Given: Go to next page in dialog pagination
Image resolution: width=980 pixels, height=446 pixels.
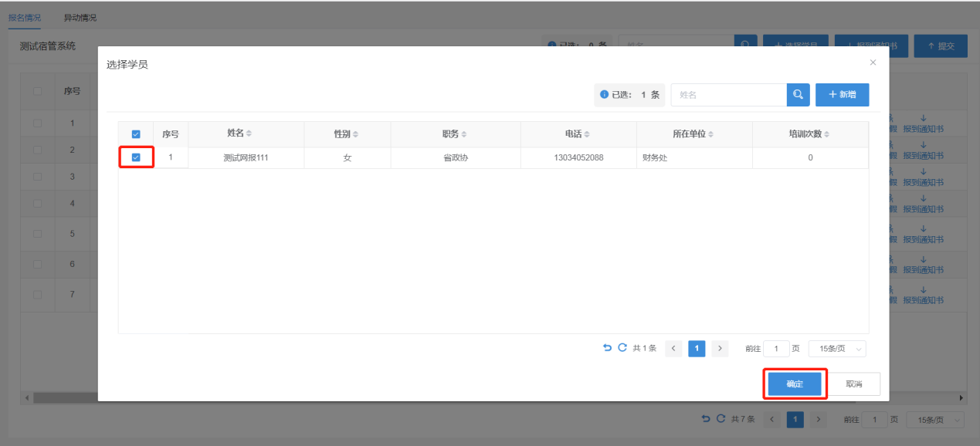Looking at the screenshot, I should tap(720, 349).
